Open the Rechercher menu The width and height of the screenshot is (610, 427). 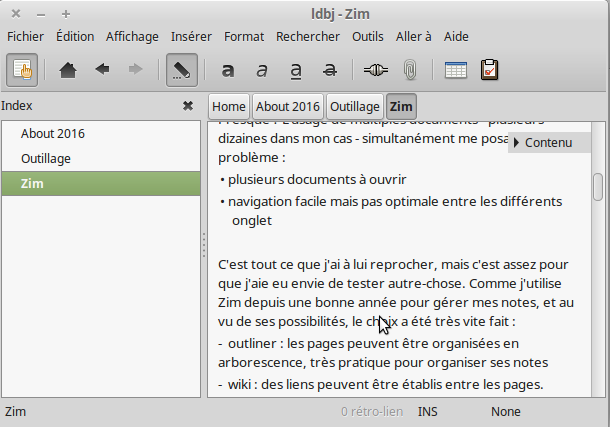[x=308, y=37]
